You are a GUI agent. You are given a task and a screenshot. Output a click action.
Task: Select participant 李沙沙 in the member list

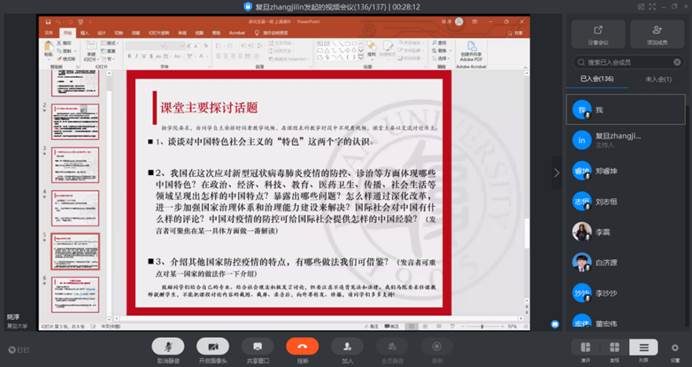(626, 293)
